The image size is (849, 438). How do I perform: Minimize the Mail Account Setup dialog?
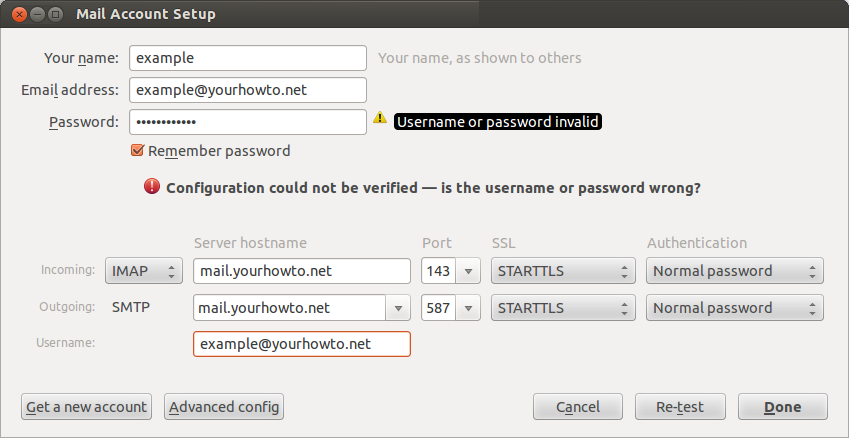(x=35, y=14)
